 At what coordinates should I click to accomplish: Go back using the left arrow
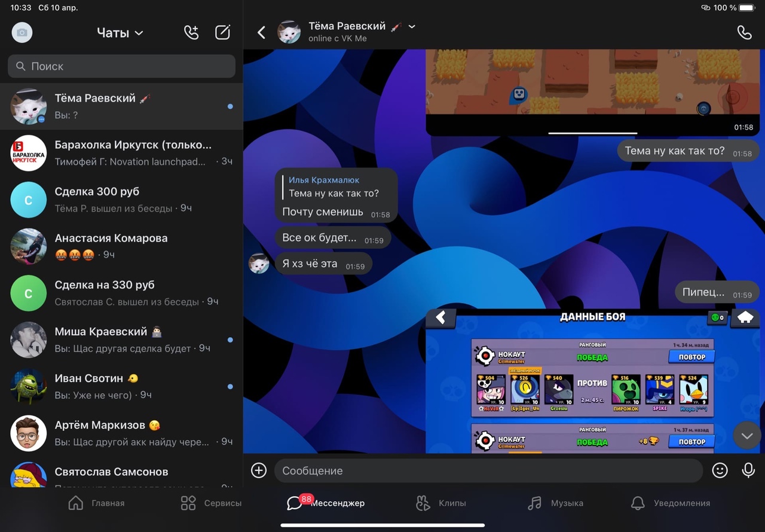click(x=261, y=32)
